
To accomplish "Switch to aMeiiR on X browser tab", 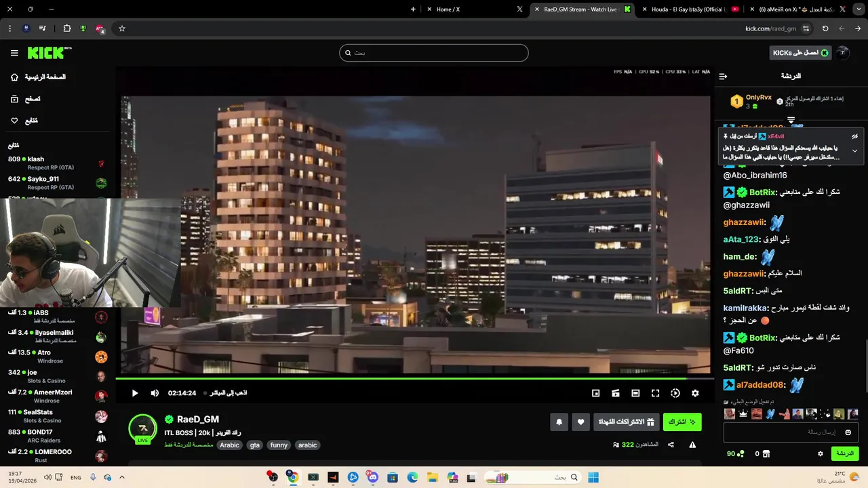I will (797, 9).
